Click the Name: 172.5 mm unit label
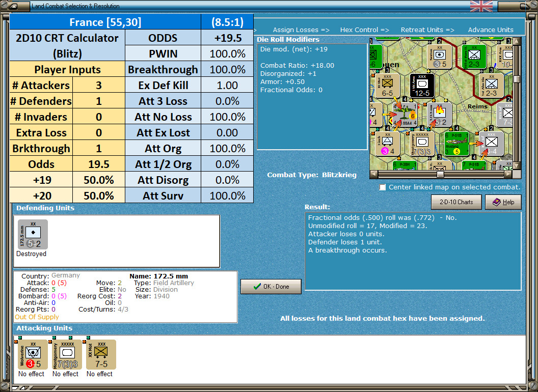Image resolution: width=538 pixels, height=392 pixels. [x=158, y=276]
